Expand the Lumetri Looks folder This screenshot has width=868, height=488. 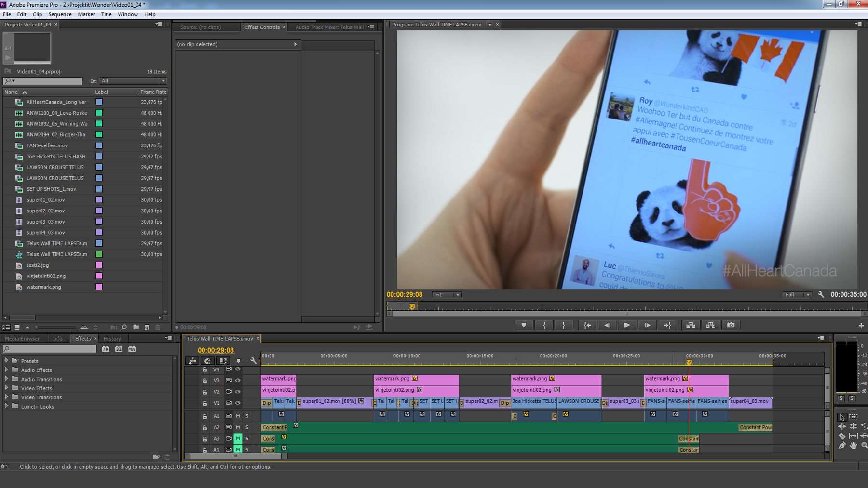[x=6, y=406]
